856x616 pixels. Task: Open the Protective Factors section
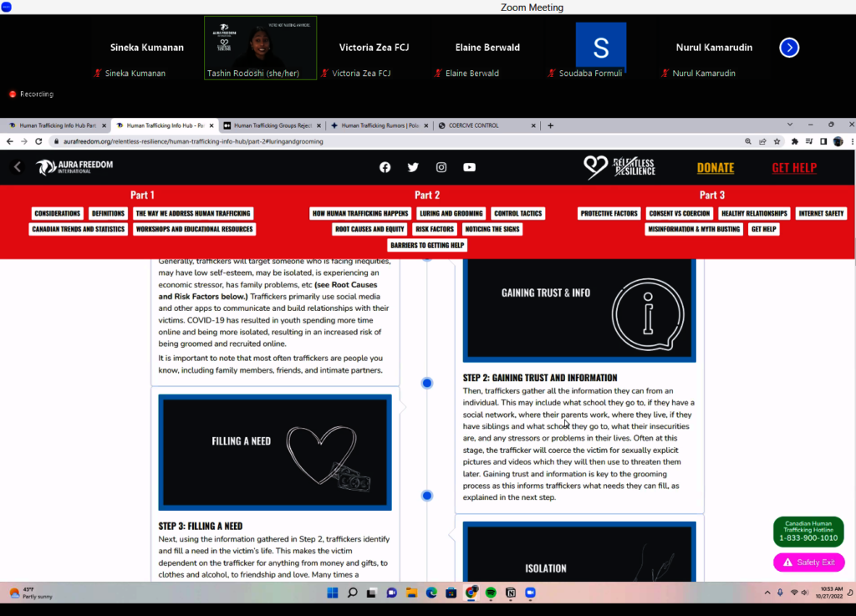[609, 213]
